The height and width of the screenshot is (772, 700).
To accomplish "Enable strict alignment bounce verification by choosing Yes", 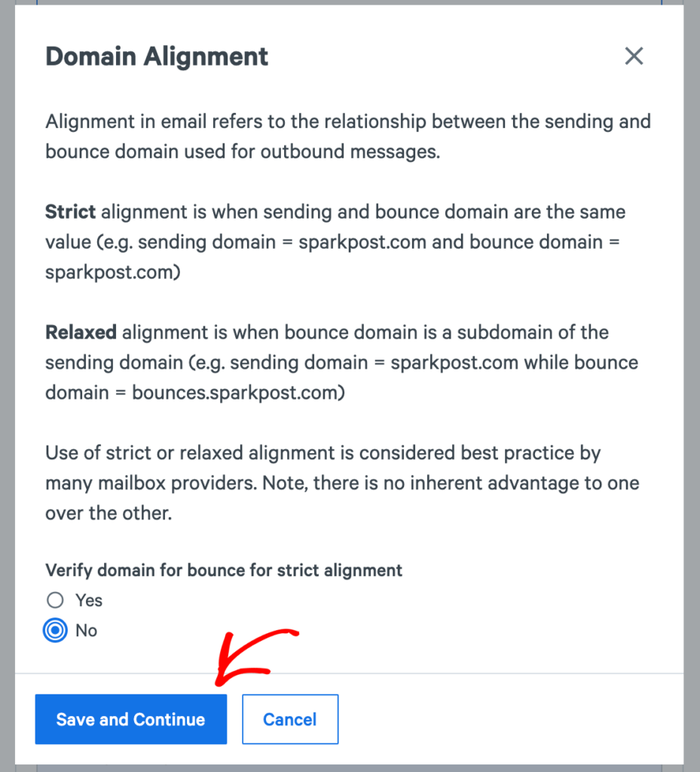I will 54,600.
